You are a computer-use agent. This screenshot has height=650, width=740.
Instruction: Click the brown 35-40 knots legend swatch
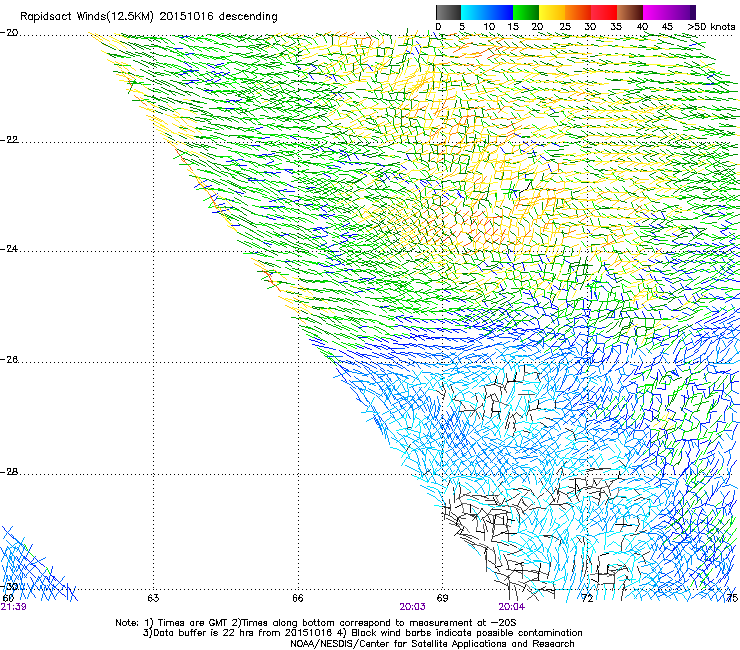[630, 12]
